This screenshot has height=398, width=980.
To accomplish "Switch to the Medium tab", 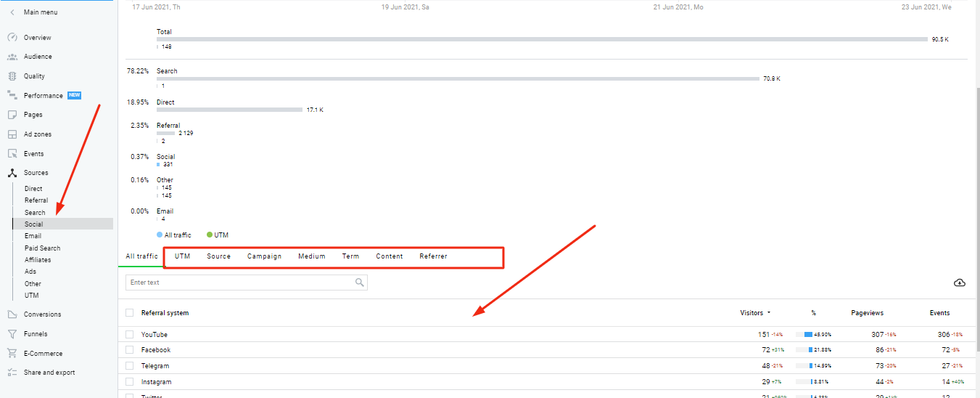I will pos(312,256).
